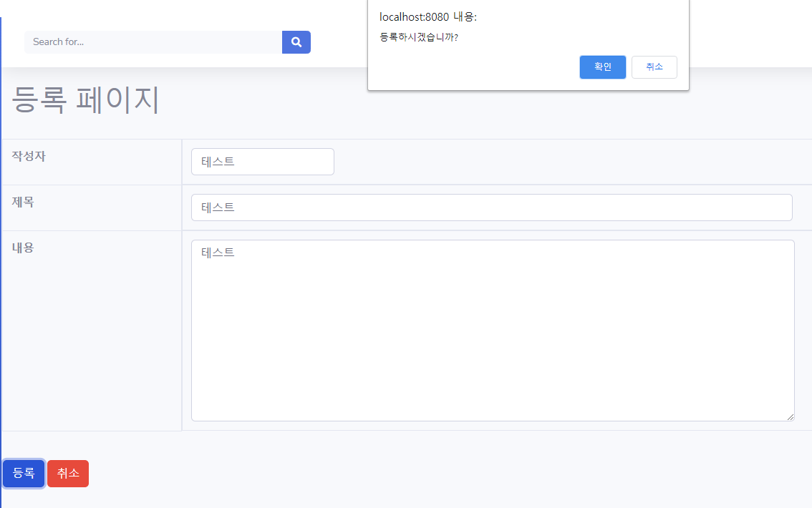The height and width of the screenshot is (508, 812).
Task: Click the dialog title "localhost:8080 내용:"
Action: tap(427, 17)
